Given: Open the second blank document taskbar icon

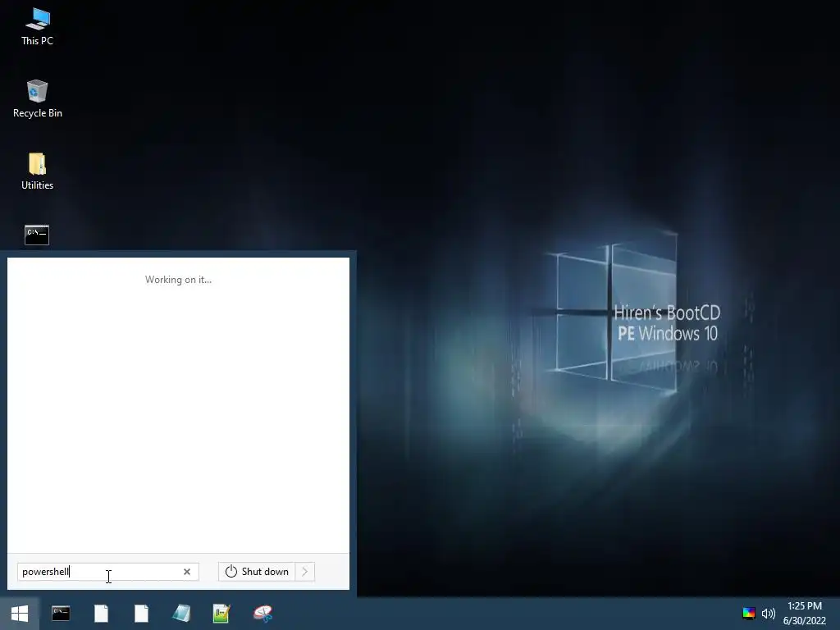Looking at the screenshot, I should (141, 614).
